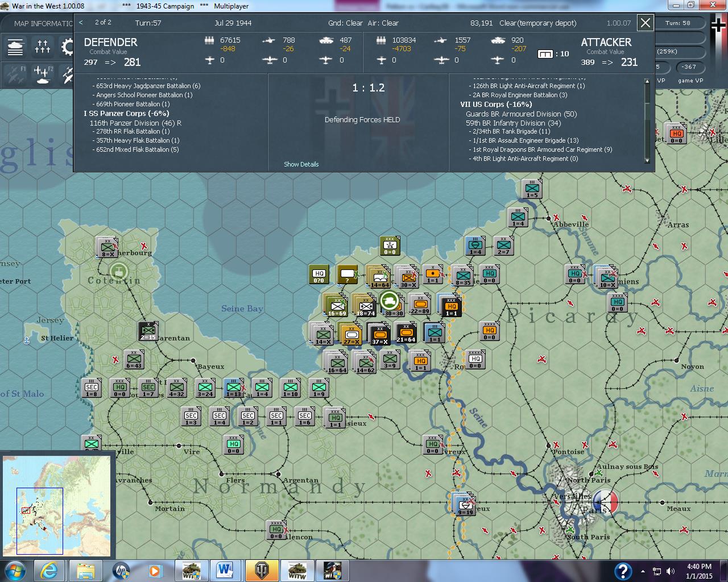Viewport: 728px width, 582px height.
Task: Click the Europe minimap thumbnail
Action: [56, 505]
